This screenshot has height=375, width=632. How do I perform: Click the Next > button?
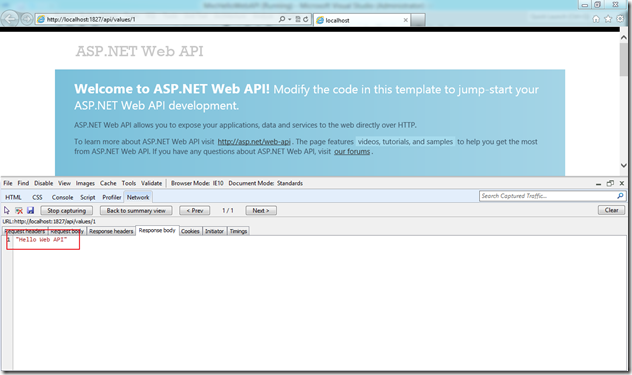point(261,210)
